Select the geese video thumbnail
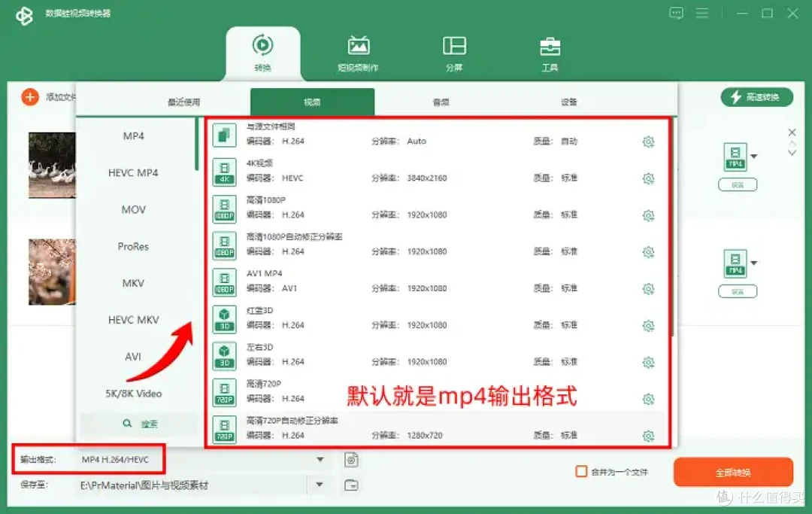 [x=53, y=166]
